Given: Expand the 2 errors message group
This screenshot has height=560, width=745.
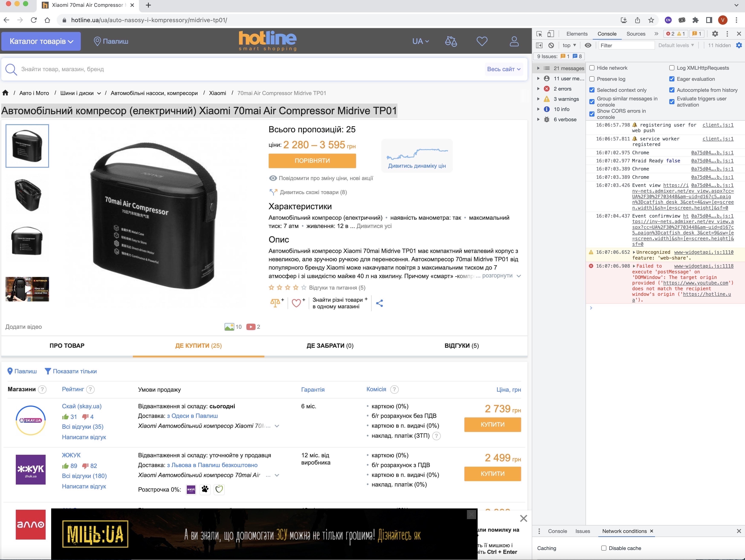Looking at the screenshot, I should 538,89.
